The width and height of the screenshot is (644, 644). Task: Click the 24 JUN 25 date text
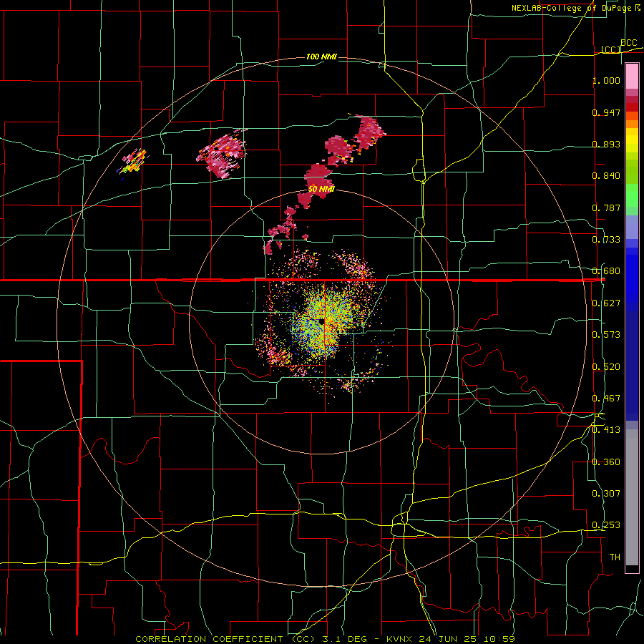448,639
